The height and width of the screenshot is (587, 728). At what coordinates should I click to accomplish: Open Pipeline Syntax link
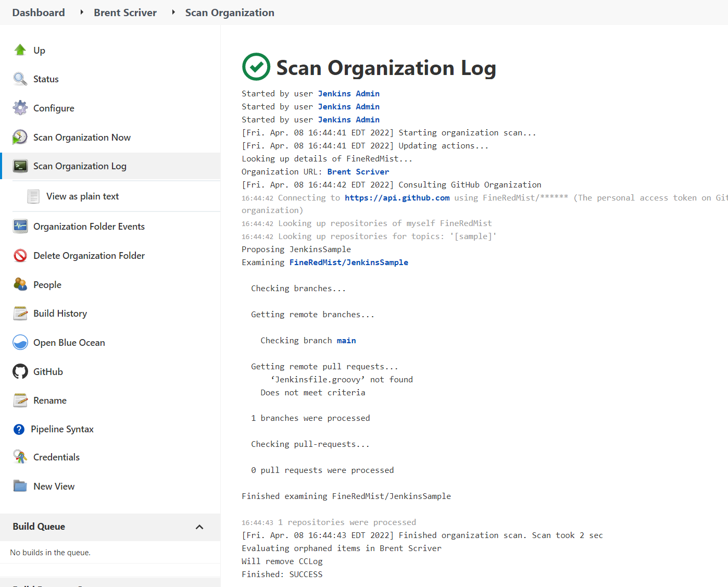pos(62,429)
